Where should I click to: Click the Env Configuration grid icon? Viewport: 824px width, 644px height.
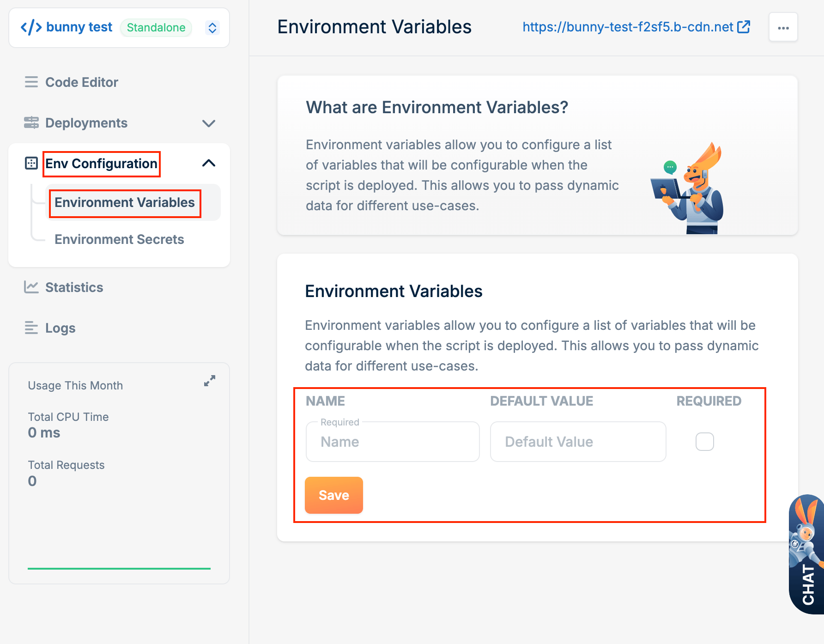pyautogui.click(x=31, y=163)
